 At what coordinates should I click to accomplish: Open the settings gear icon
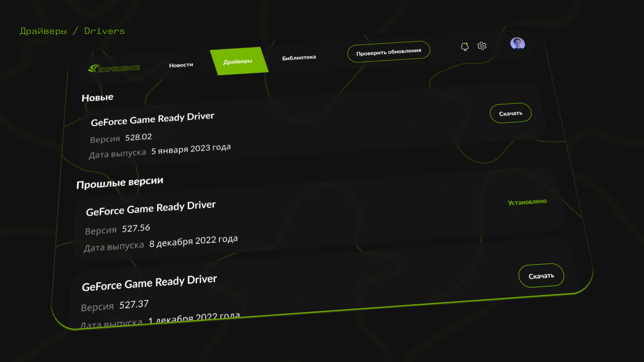pyautogui.click(x=482, y=46)
